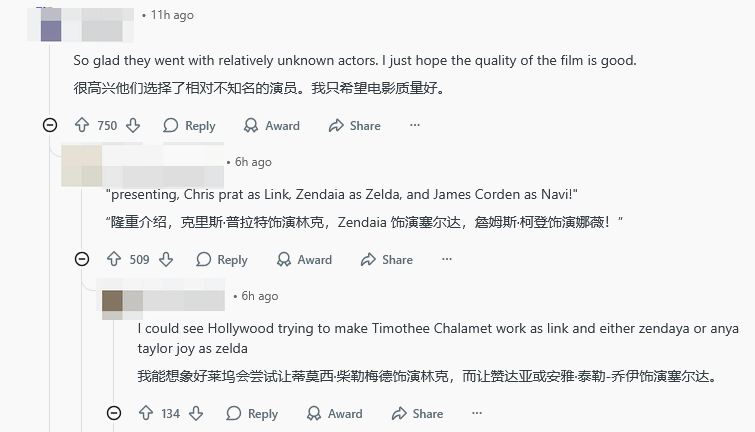755x432 pixels.
Task: Reply to the unknown actors comment
Action: pyautogui.click(x=189, y=126)
